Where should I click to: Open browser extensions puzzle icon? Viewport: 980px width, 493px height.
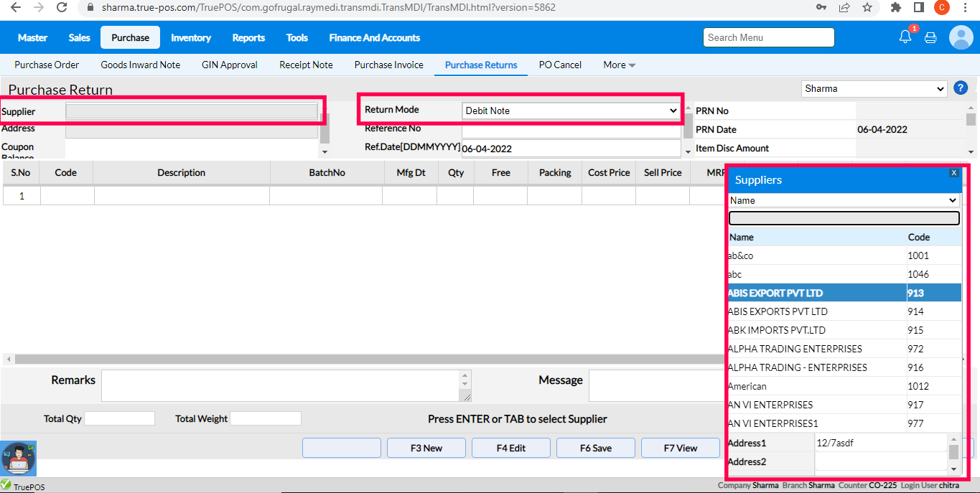[x=895, y=7]
